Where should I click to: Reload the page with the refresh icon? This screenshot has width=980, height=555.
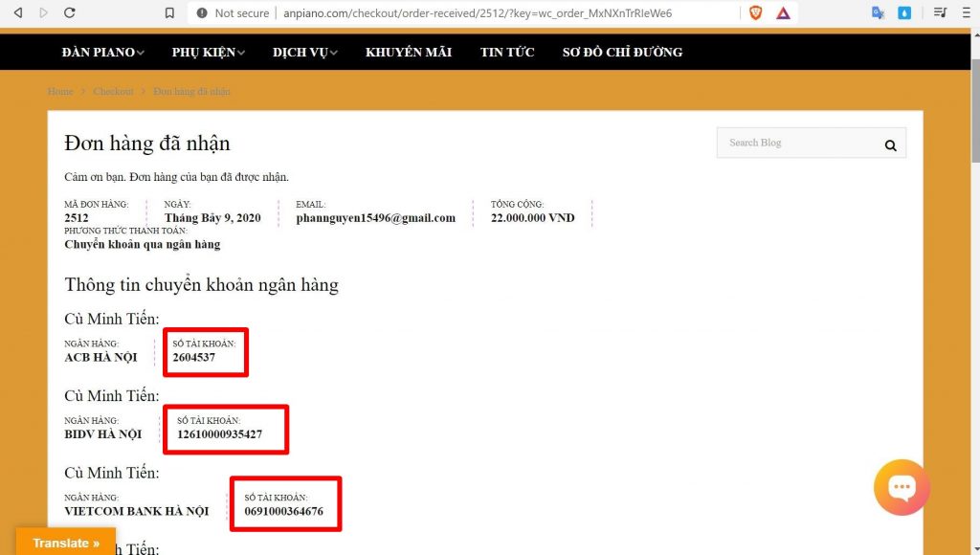point(69,13)
